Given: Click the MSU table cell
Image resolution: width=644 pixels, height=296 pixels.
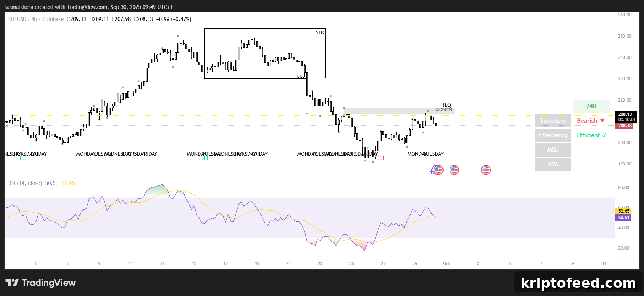Looking at the screenshot, I should click(x=553, y=150).
